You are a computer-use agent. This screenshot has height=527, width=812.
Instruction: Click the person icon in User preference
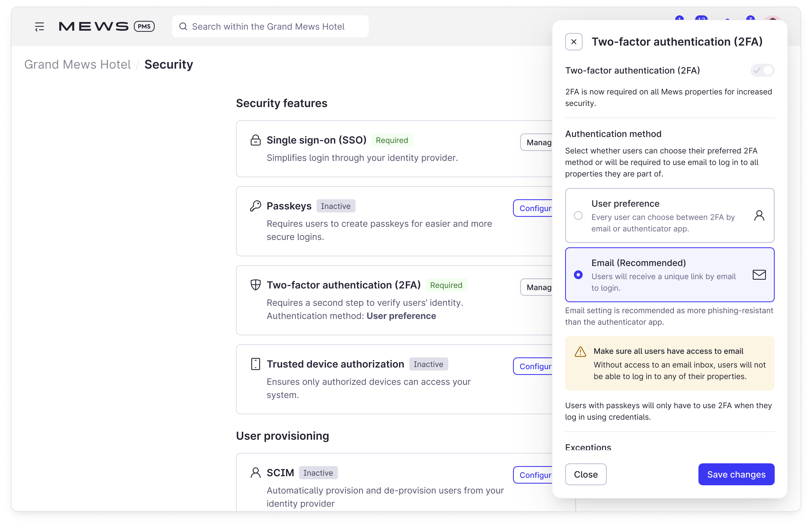point(759,215)
